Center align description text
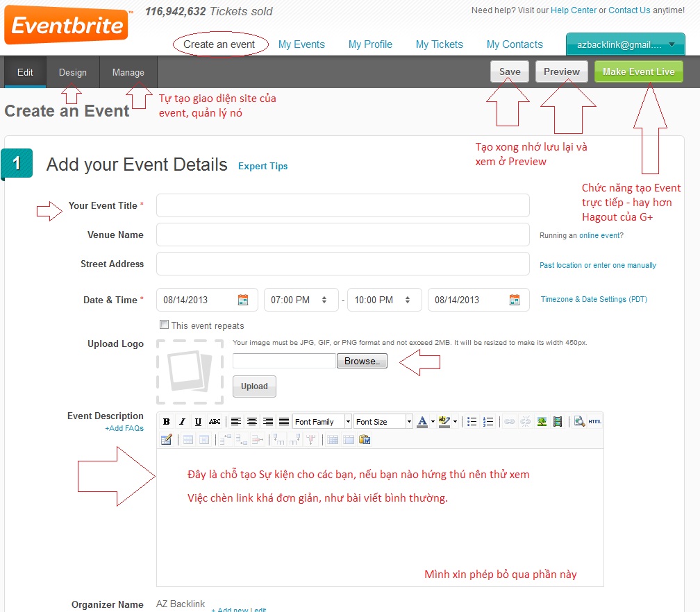Viewport: 700px width, 612px height. (252, 422)
